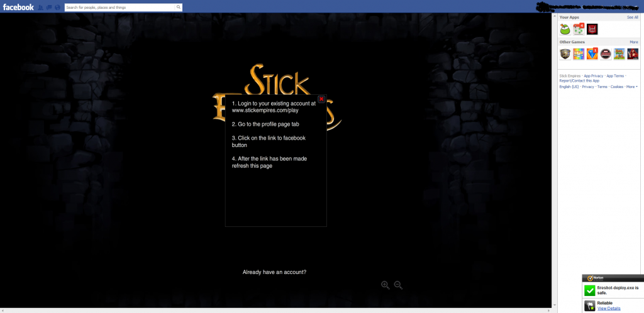
Task: Open the footer Privacy link
Action: tap(588, 87)
